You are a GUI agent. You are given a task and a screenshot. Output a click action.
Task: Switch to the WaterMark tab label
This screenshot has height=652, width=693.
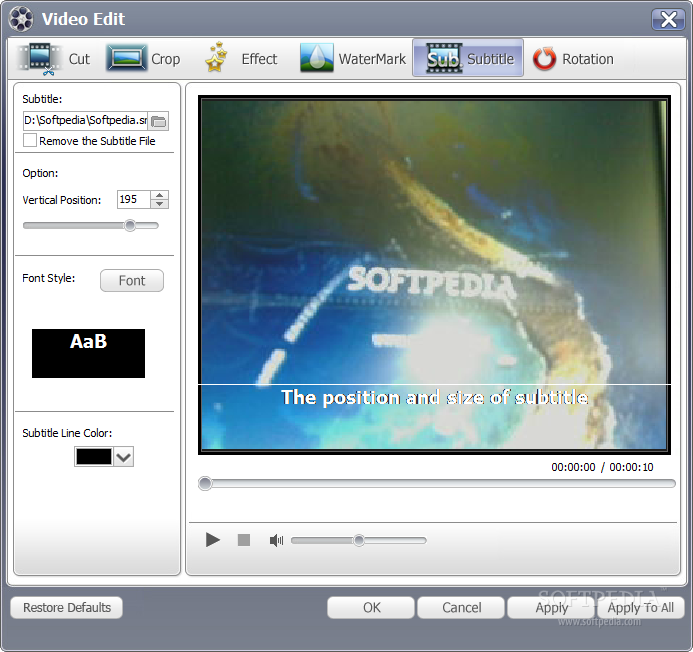pyautogui.click(x=372, y=59)
